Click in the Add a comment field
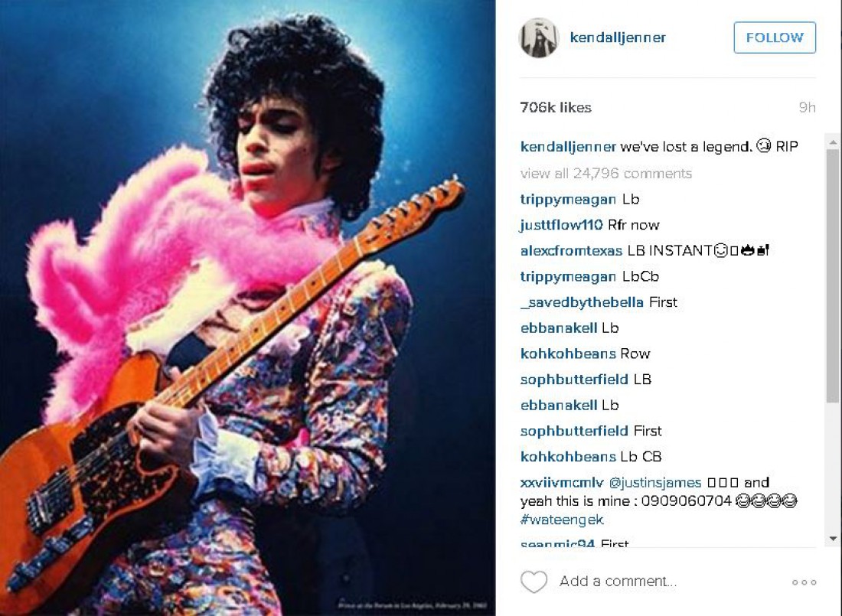 pos(618,581)
